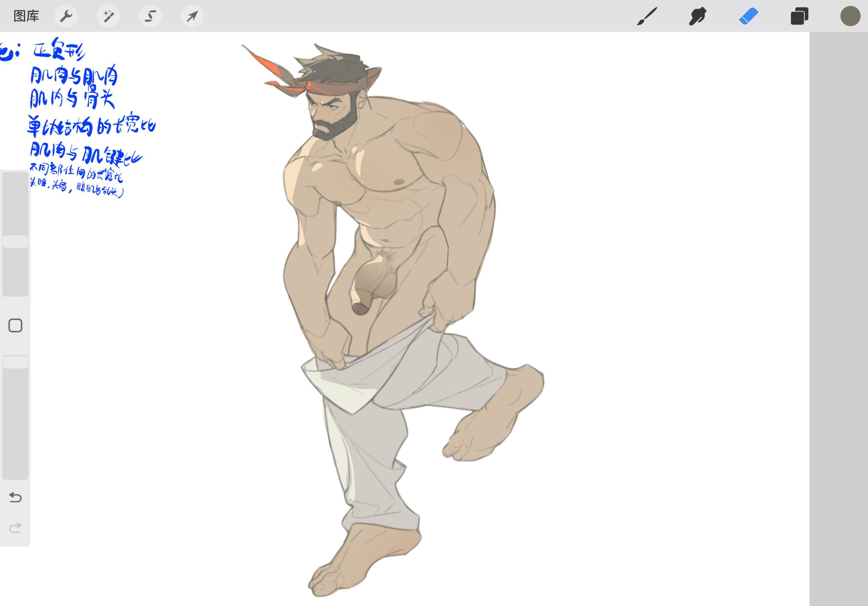
Task: Open the 图库 gallery
Action: click(26, 16)
